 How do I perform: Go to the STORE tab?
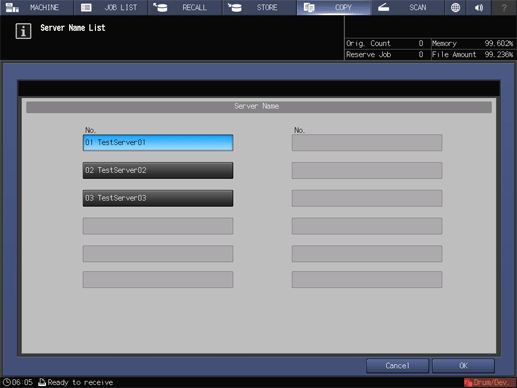[x=260, y=7]
